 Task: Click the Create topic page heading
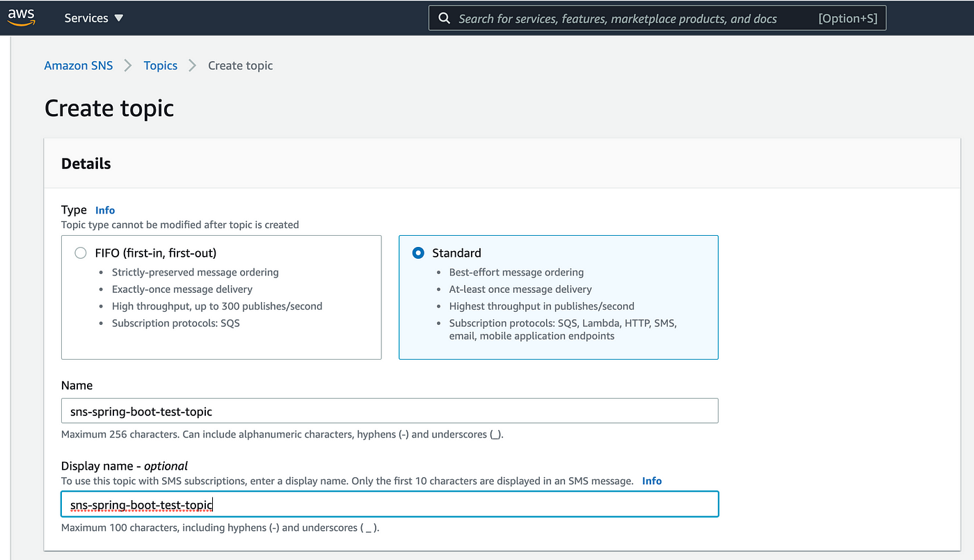(109, 109)
